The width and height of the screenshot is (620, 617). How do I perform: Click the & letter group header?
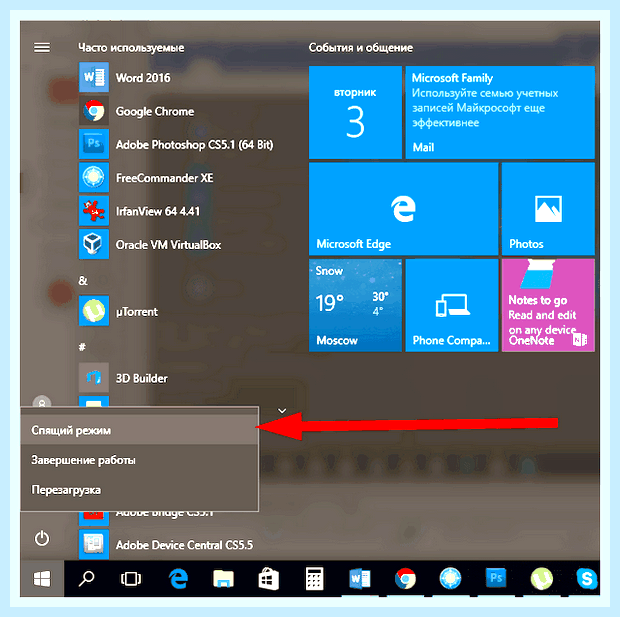point(83,280)
